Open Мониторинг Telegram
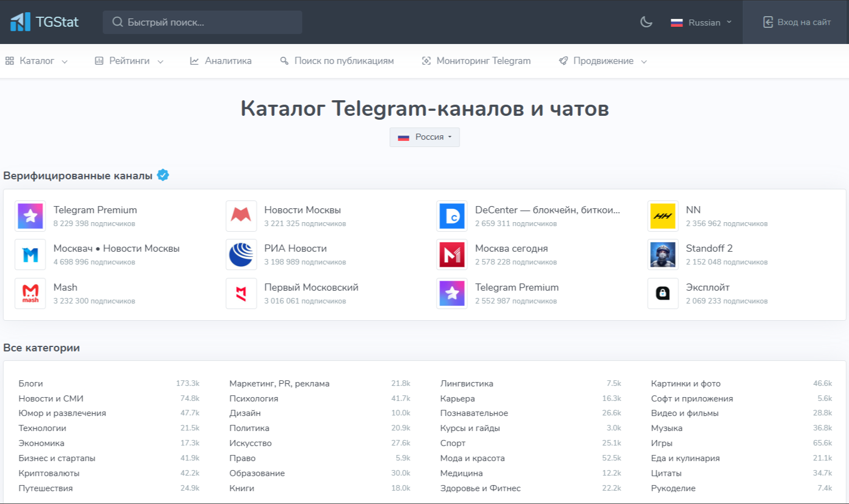This screenshot has height=504, width=849. coord(476,61)
